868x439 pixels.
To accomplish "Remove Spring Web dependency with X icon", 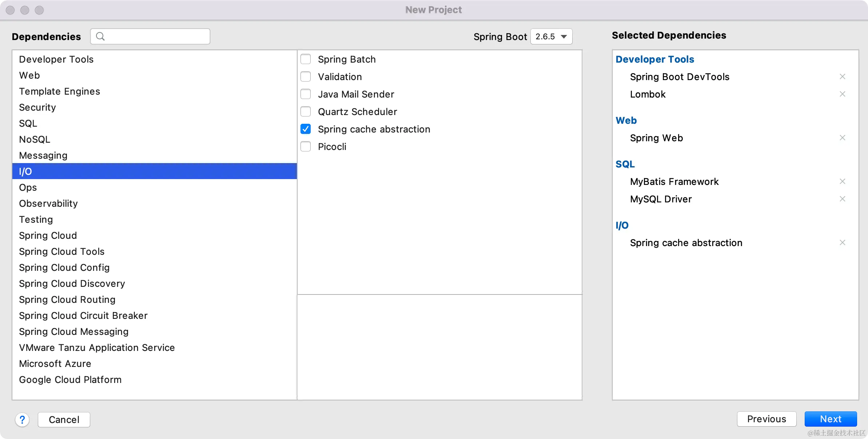I will [842, 138].
